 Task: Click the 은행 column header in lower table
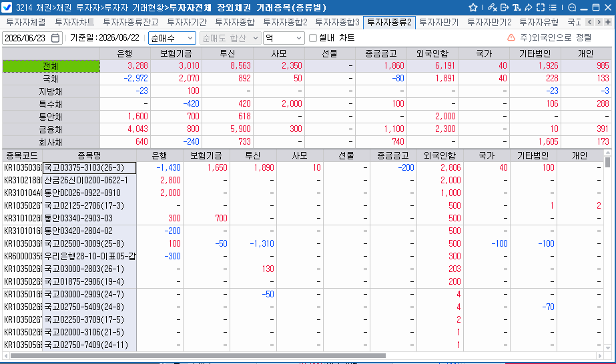(x=160, y=156)
